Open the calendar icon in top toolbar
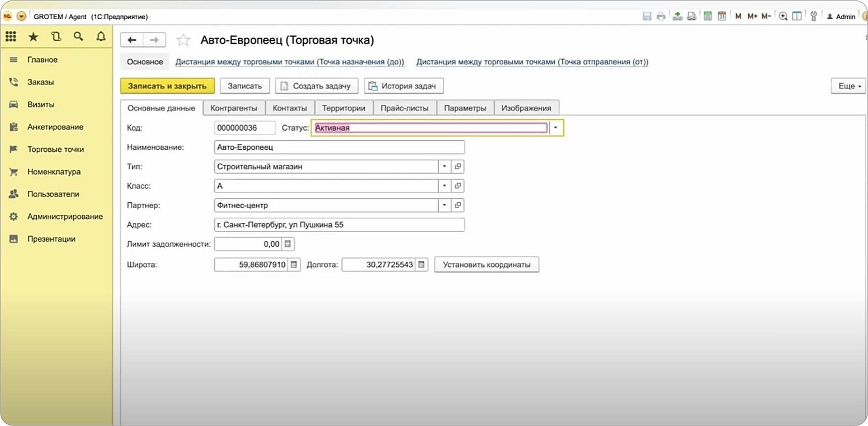868x426 pixels. tap(722, 16)
